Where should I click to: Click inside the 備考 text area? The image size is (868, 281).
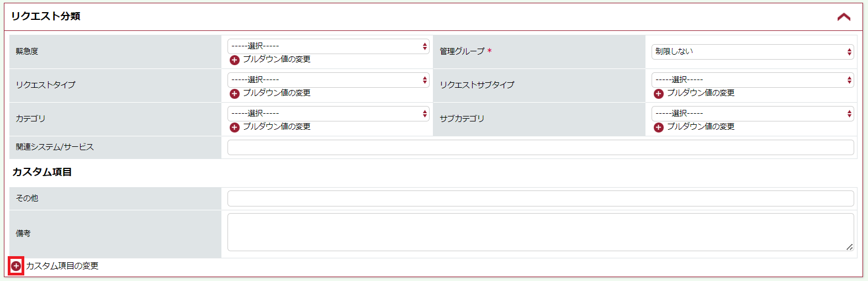tap(541, 232)
